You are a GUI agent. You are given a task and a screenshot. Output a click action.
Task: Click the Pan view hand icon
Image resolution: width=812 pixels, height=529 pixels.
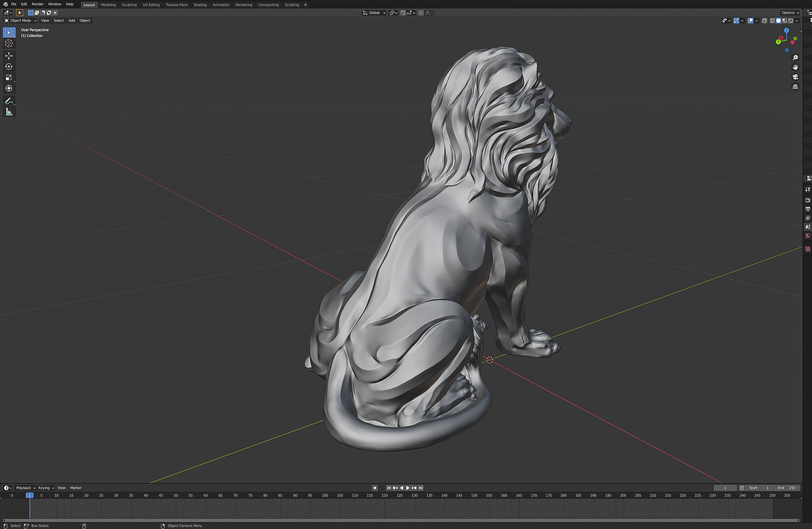point(795,67)
